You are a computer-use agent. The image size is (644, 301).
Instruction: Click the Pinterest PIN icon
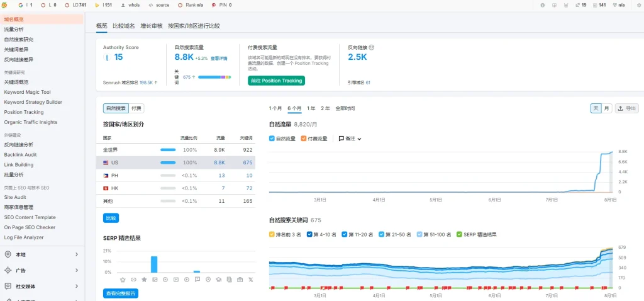214,5
